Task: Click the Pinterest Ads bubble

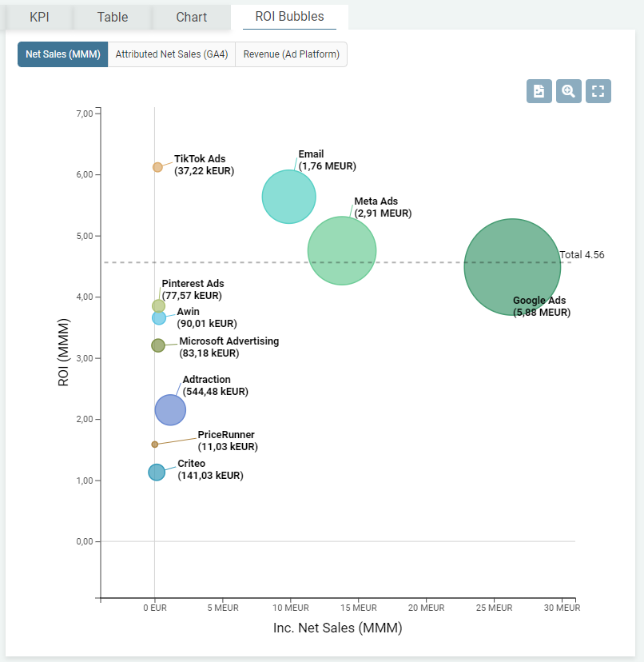Action: [x=158, y=305]
